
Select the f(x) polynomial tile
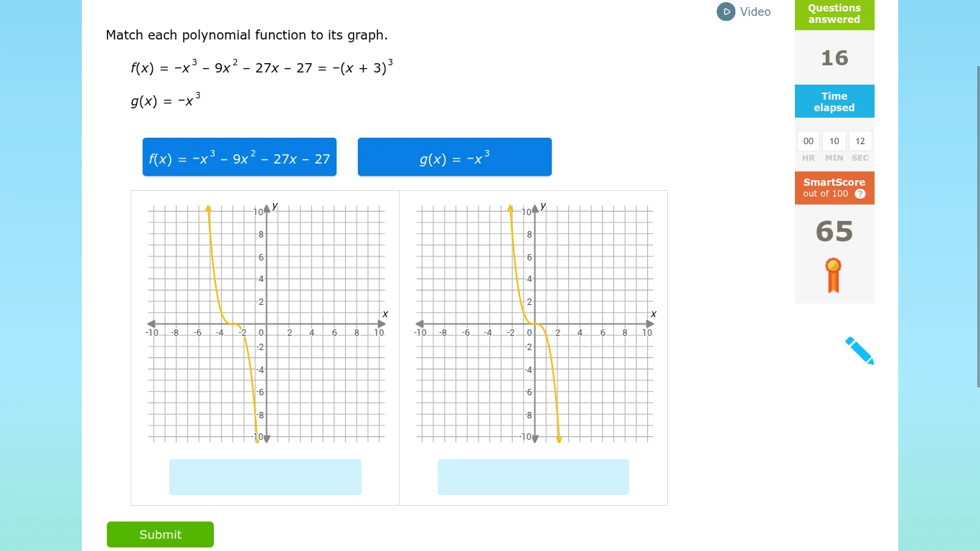tap(239, 157)
